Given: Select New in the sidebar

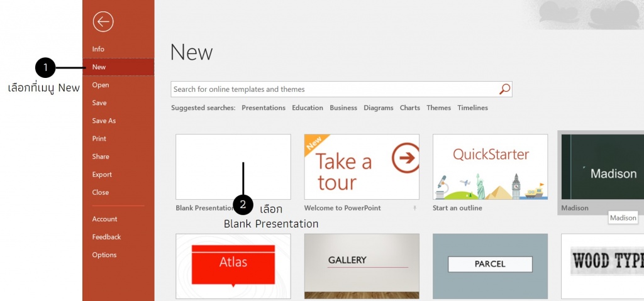Looking at the screenshot, I should tap(99, 67).
